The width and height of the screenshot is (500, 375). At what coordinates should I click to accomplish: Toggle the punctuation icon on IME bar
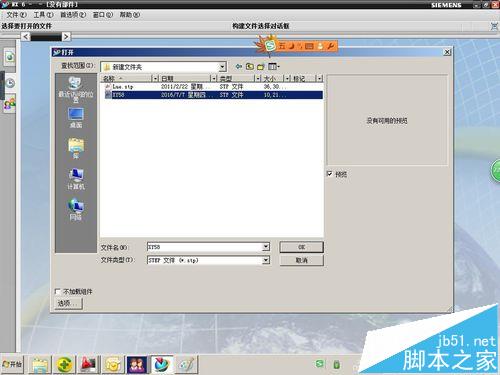(299, 46)
